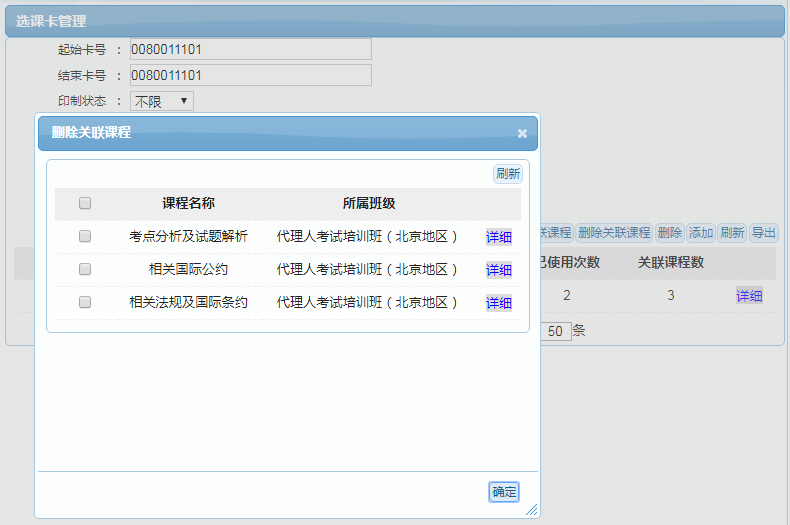Open 详细 link for 相关法规及国际条约
This screenshot has height=525, width=790.
[499, 303]
